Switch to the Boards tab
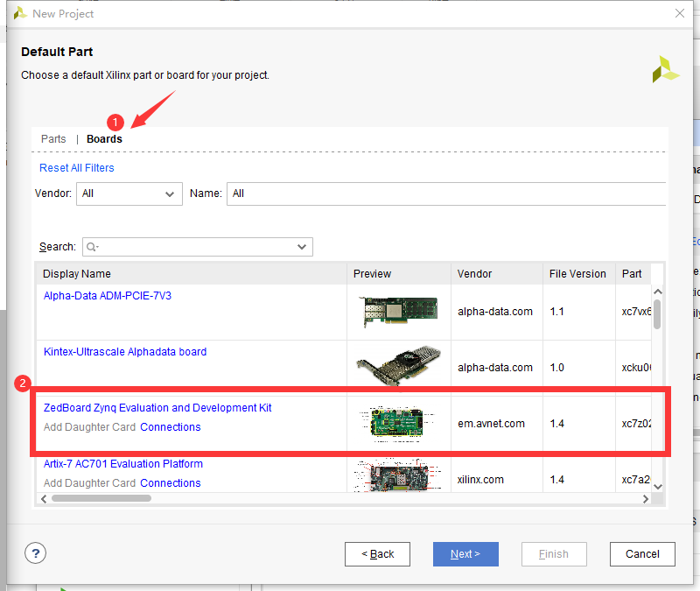The height and width of the screenshot is (591, 700). tap(104, 139)
